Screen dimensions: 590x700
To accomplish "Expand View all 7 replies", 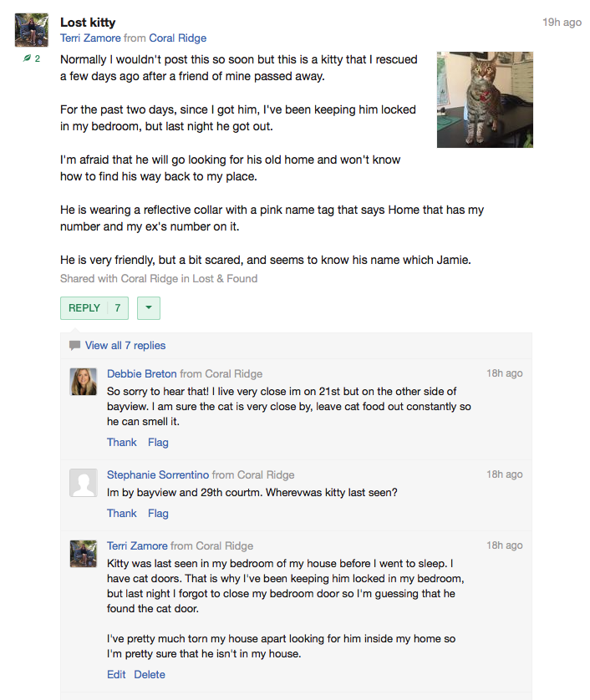I will coord(125,345).
